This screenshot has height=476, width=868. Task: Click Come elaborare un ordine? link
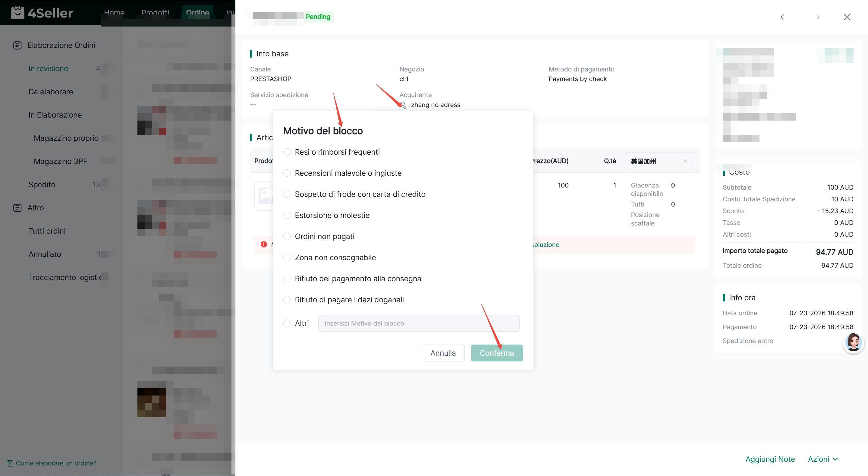pos(56,463)
